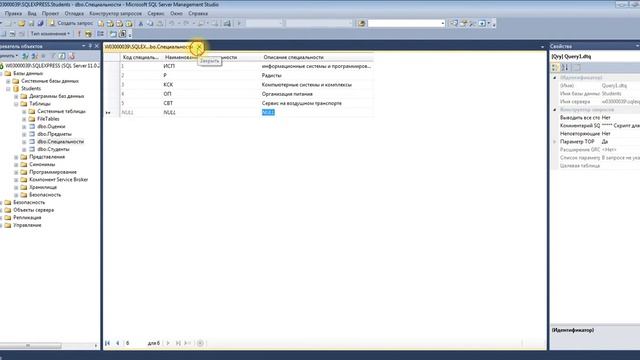The width and height of the screenshot is (640, 360).
Task: Select the FileTables folder
Action: [x=48, y=119]
